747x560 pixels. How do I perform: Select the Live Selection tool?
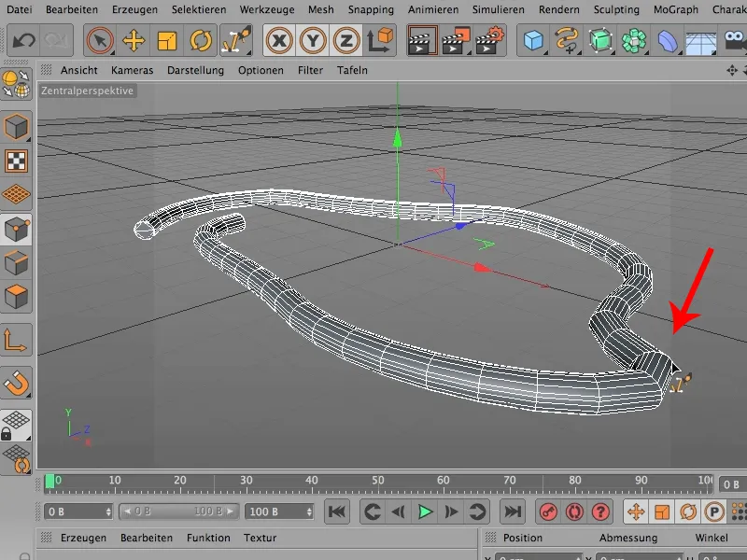[100, 40]
